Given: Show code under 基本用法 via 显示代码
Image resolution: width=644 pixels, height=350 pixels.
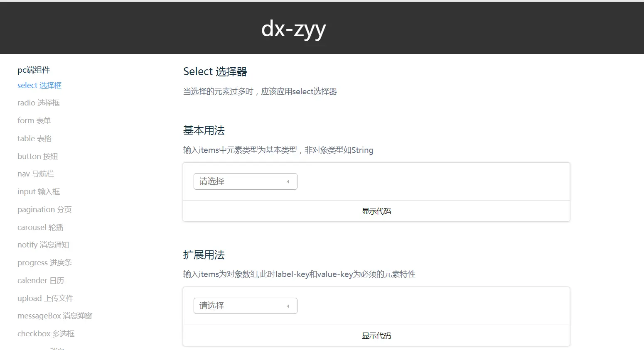Looking at the screenshot, I should [376, 211].
